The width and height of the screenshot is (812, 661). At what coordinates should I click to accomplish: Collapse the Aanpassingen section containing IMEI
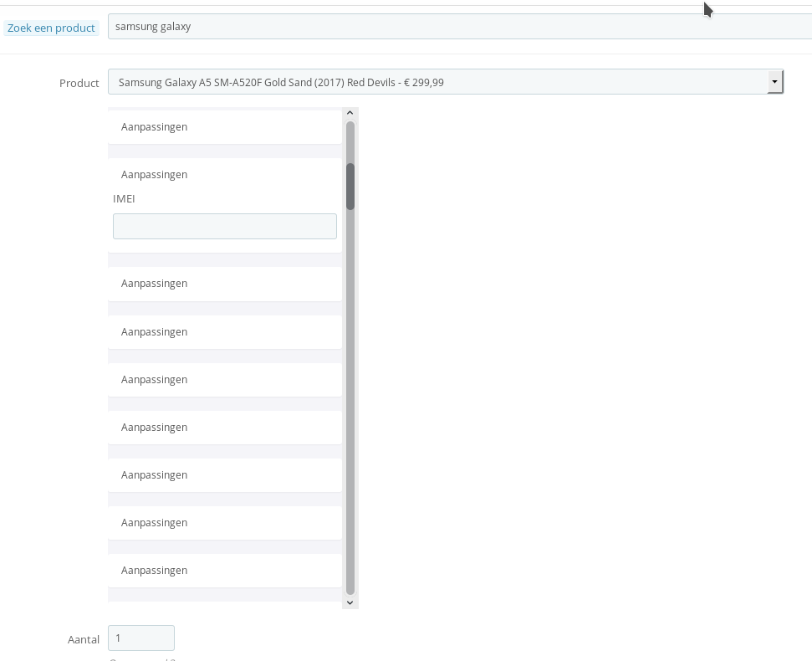[x=154, y=174]
